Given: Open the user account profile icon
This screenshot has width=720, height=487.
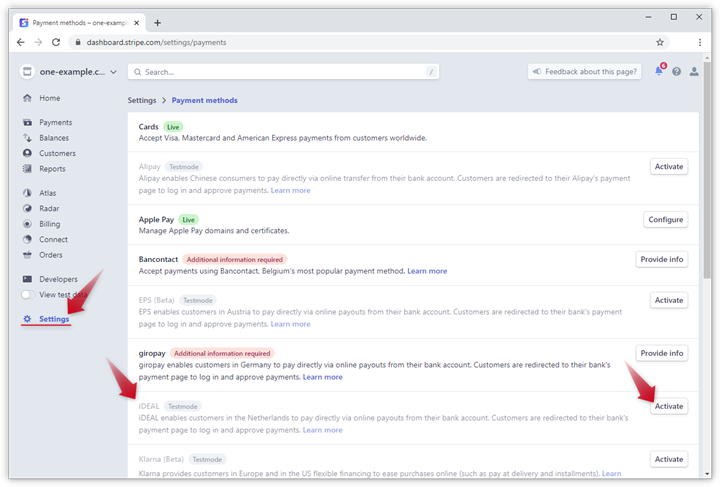Looking at the screenshot, I should (694, 72).
